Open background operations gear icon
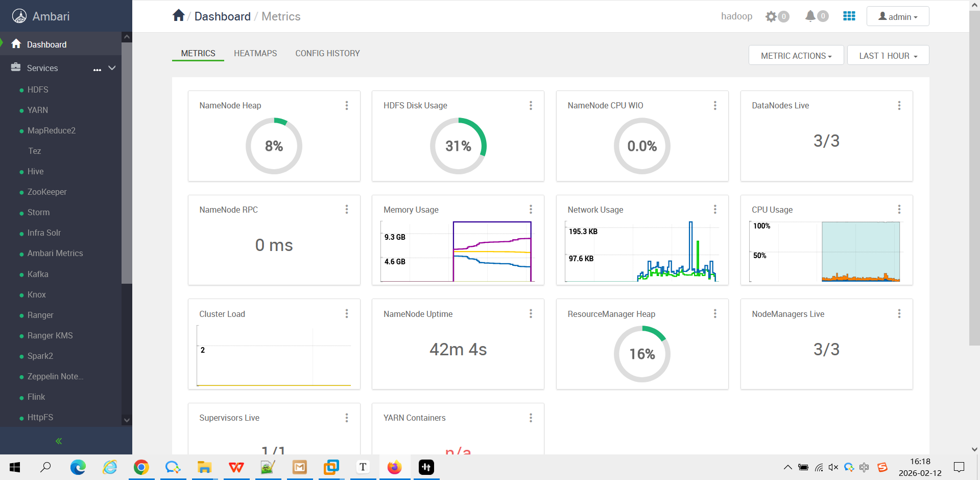This screenshot has width=980, height=480. (771, 16)
